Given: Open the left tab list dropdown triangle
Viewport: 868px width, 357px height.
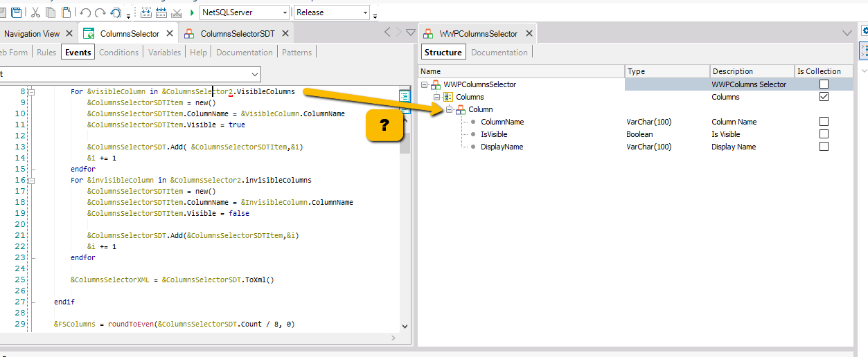Looking at the screenshot, I should click(411, 33).
